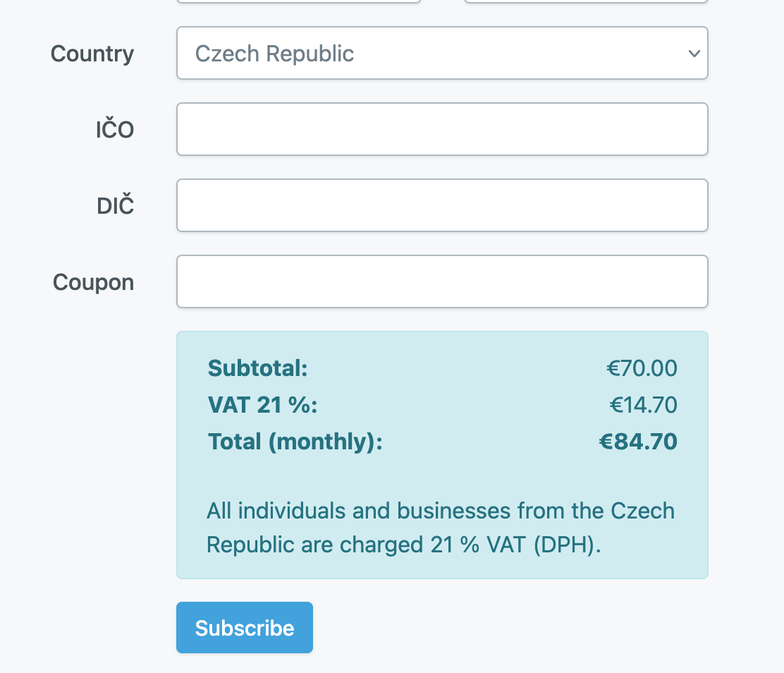Click the IČO field label
The height and width of the screenshot is (673, 784).
tap(115, 129)
